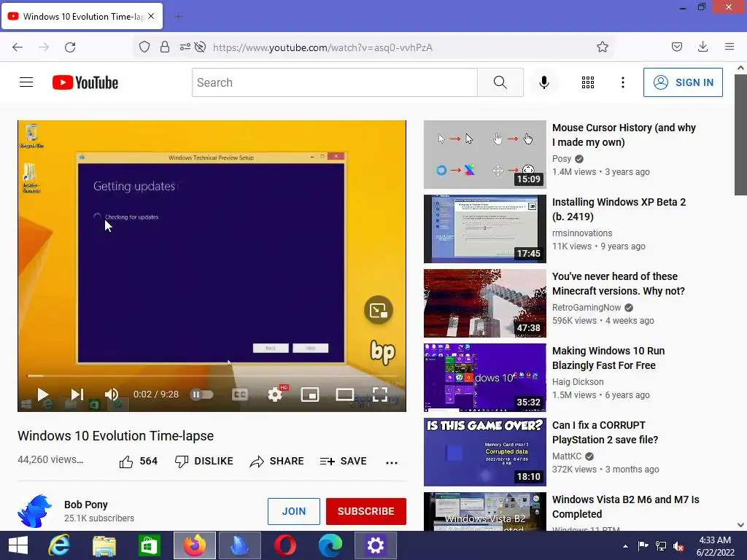Launch Opera from the taskbar
The width and height of the screenshot is (747, 560).
(x=285, y=545)
